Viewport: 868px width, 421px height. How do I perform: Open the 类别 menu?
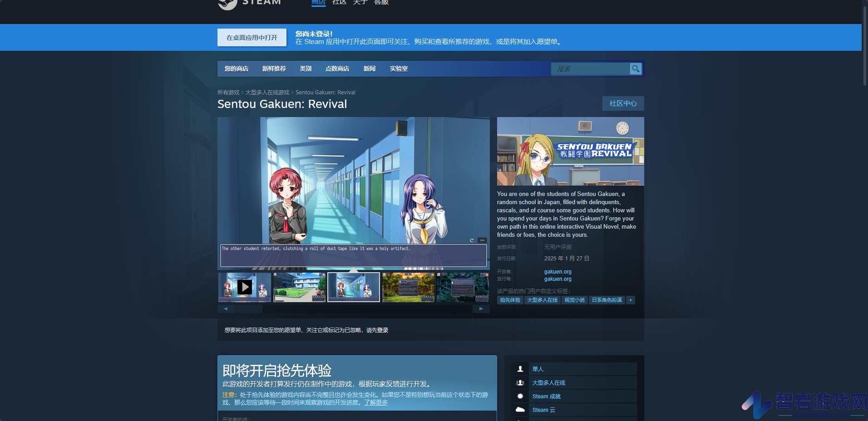tap(306, 69)
